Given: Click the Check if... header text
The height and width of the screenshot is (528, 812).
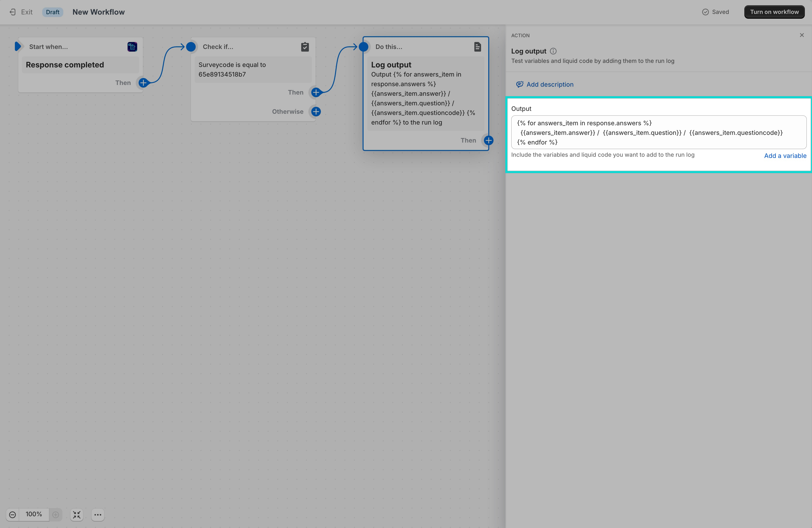Looking at the screenshot, I should click(218, 47).
